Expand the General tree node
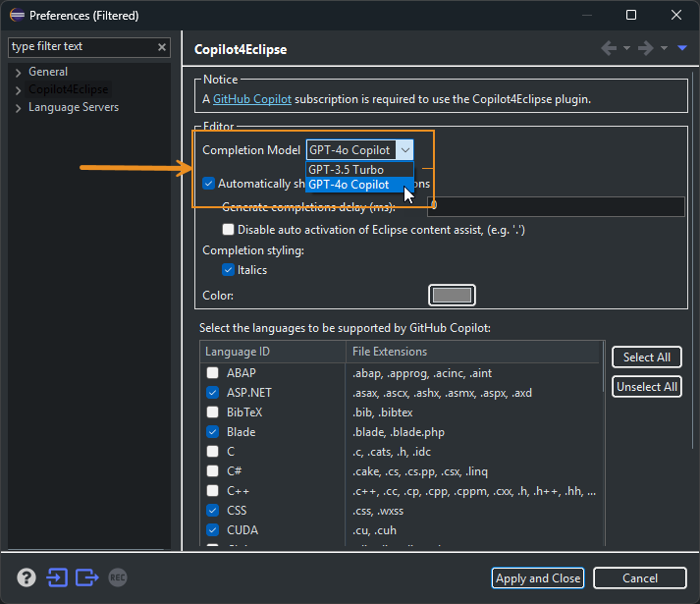This screenshot has width=700, height=604. pos(19,73)
